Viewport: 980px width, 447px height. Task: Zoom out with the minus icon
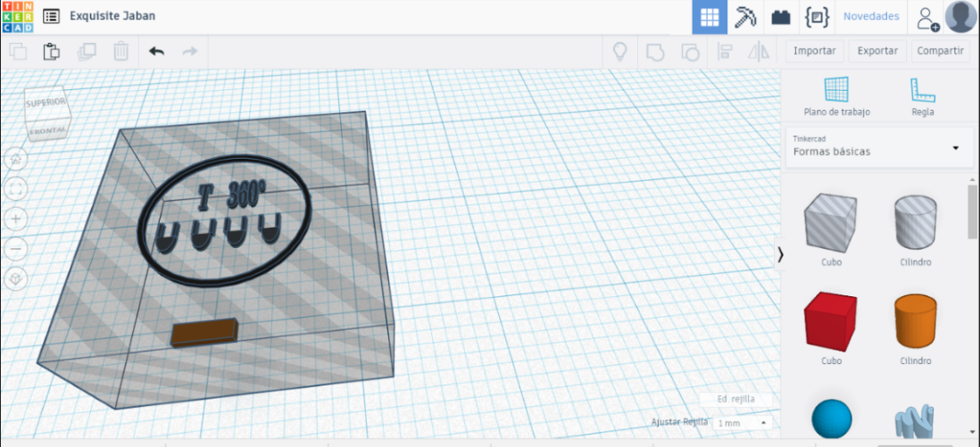[16, 250]
